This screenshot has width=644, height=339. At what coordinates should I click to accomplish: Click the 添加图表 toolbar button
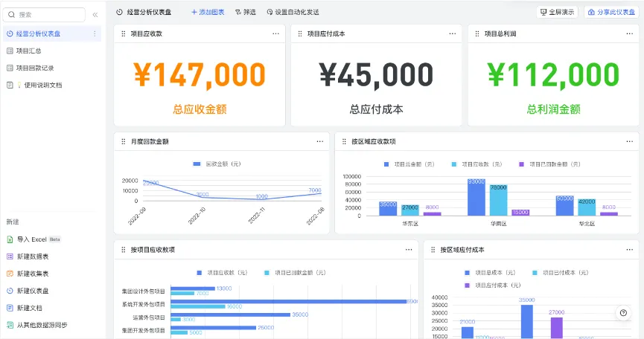coord(208,13)
